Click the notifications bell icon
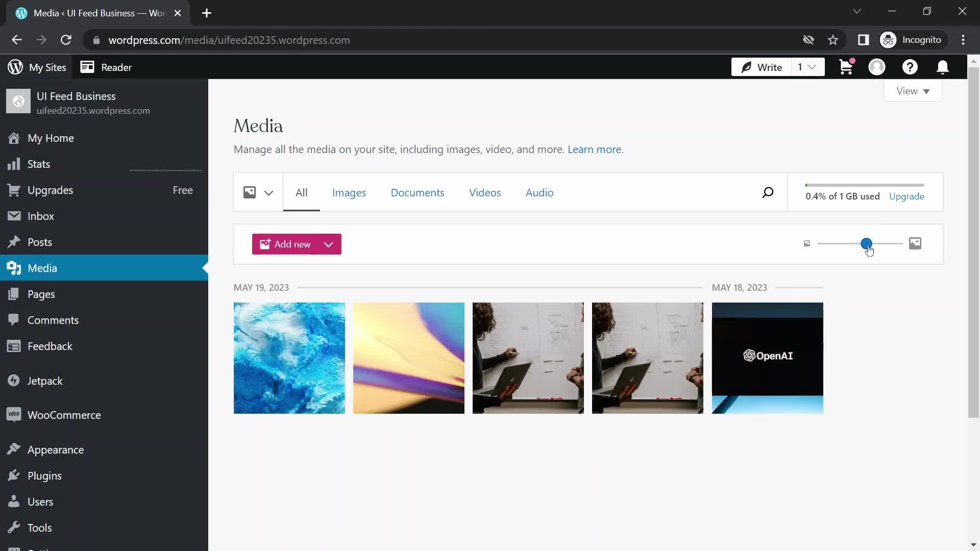This screenshot has height=551, width=980. (x=942, y=67)
